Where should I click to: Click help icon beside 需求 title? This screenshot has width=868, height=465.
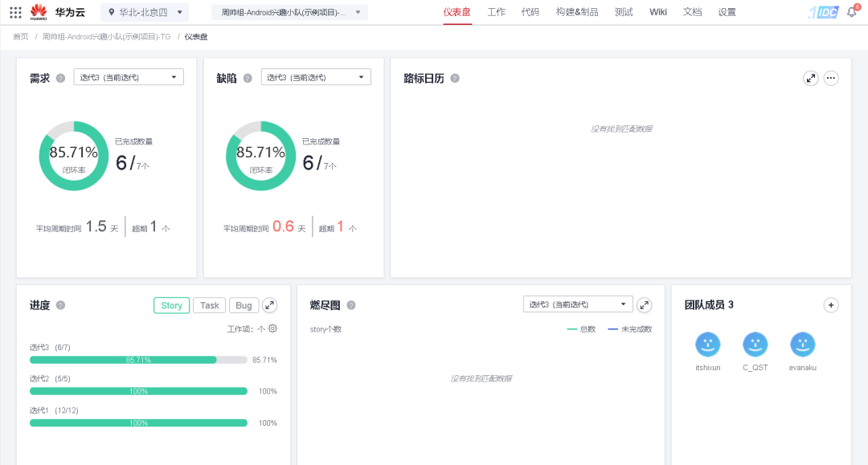tap(61, 79)
